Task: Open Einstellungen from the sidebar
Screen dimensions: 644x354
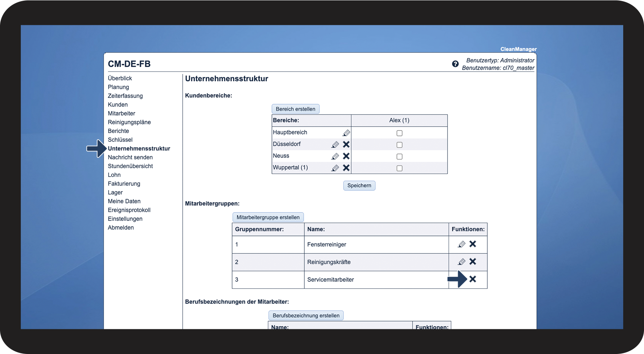Action: pyautogui.click(x=125, y=219)
